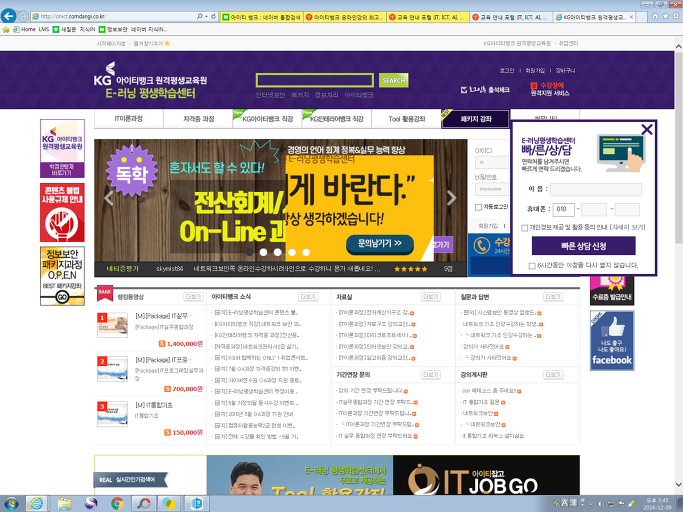Click the KG 아이티뱅크 logo in the header

coord(150,81)
